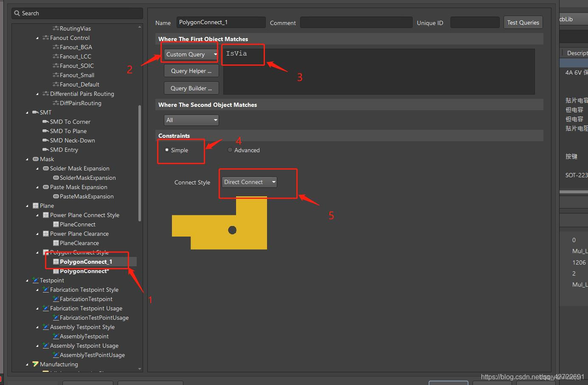The height and width of the screenshot is (385, 588).
Task: Click the magnifier icon in Search box
Action: [17, 13]
